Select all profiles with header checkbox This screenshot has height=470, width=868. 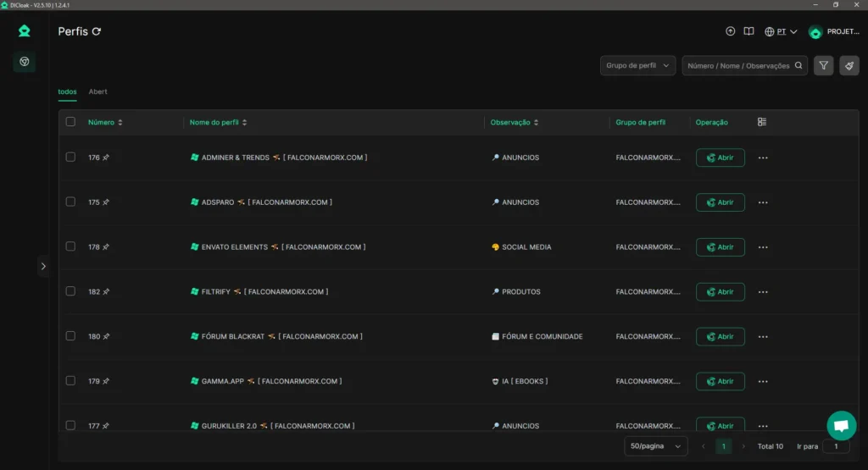coord(70,122)
